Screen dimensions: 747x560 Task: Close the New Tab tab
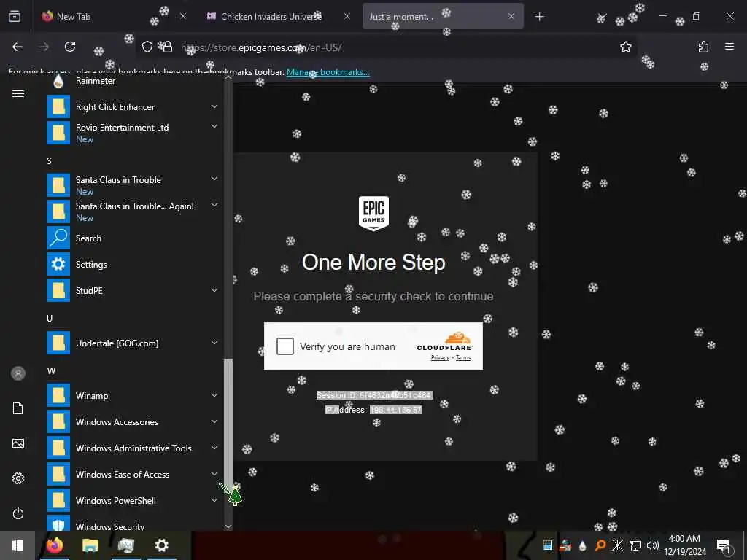183,16
